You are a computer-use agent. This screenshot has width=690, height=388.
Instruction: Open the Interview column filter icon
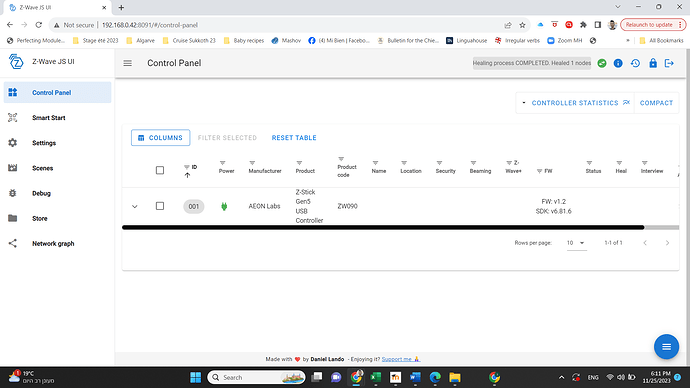click(645, 163)
